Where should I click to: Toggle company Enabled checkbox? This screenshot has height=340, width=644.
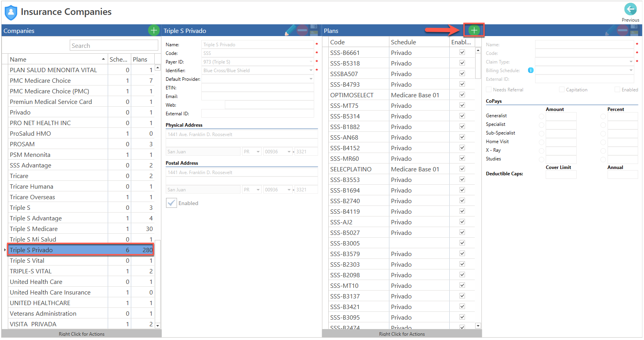(171, 203)
